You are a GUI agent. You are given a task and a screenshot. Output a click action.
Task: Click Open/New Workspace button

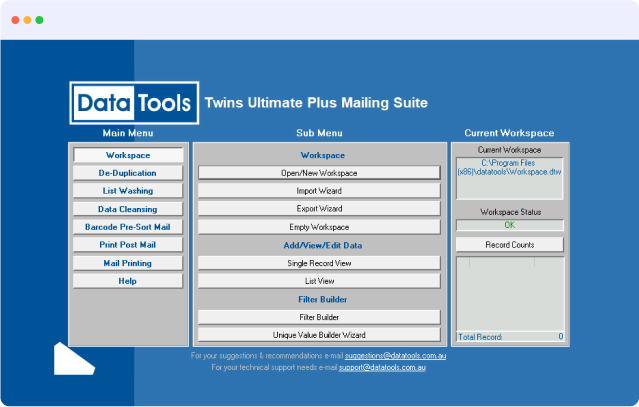(319, 173)
